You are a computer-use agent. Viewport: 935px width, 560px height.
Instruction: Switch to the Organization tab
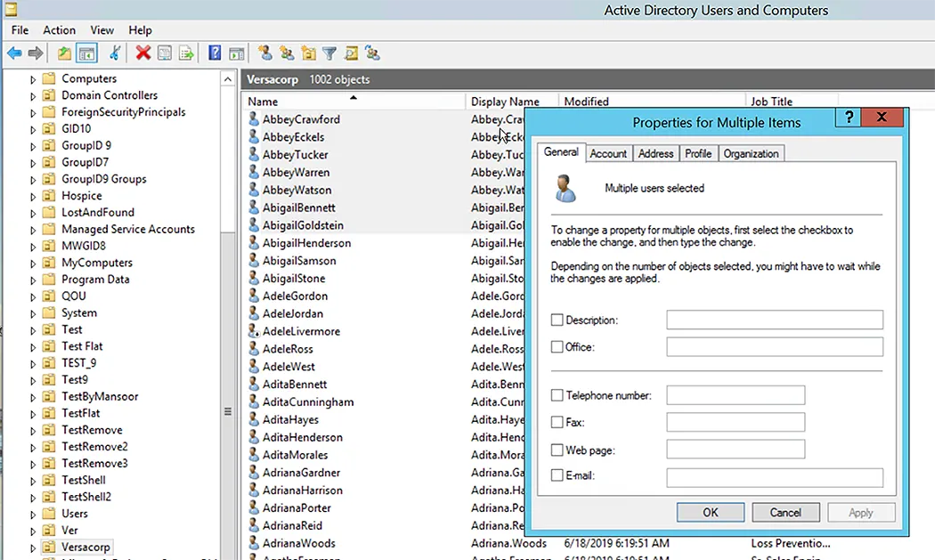(x=751, y=153)
